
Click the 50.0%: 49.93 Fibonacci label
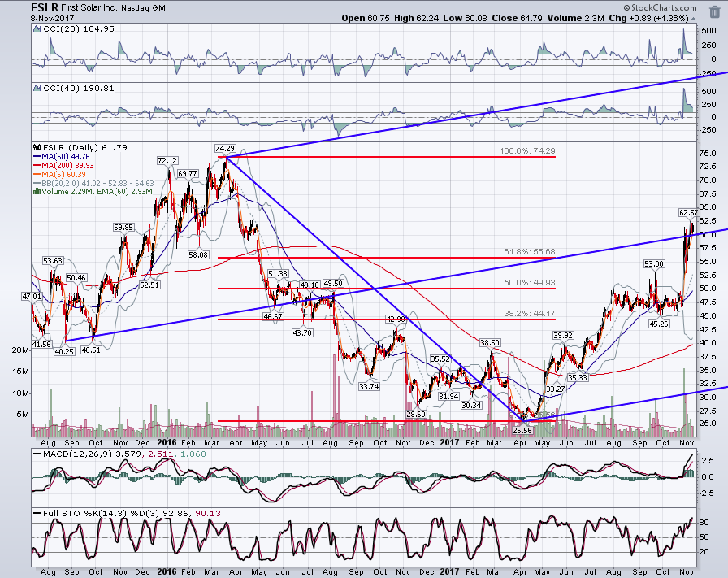pyautogui.click(x=529, y=282)
